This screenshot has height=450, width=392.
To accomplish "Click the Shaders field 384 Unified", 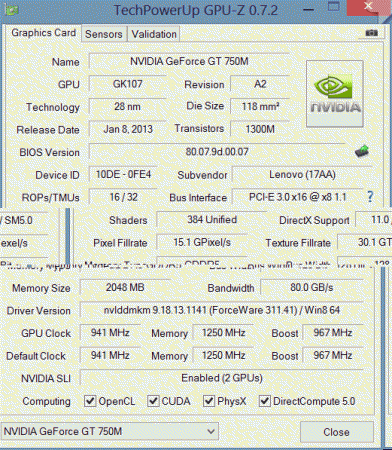I will (212, 220).
